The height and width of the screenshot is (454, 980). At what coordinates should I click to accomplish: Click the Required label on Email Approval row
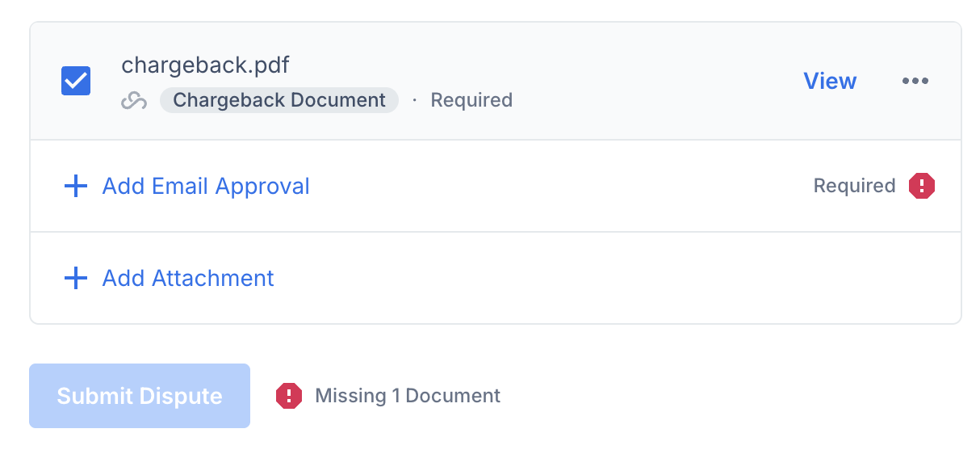(854, 186)
